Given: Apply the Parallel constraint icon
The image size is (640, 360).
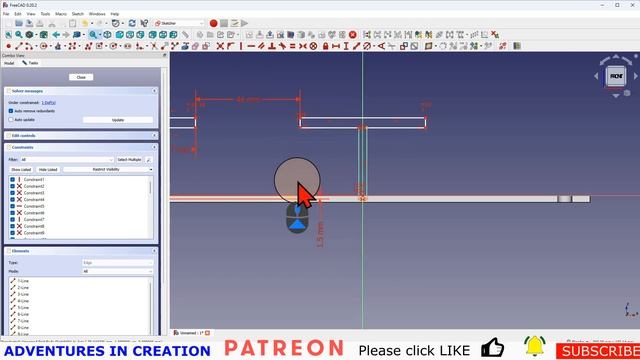Looking at the screenshot, I should [x=261, y=46].
